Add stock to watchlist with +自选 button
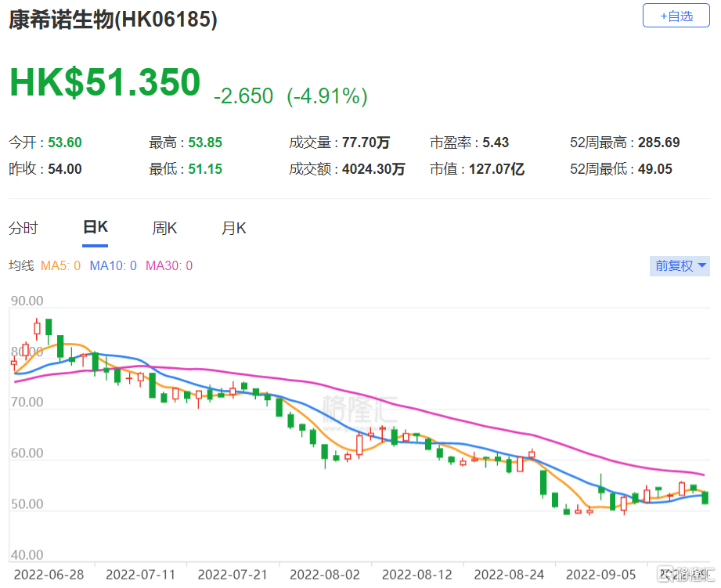Viewport: 721px width, 588px height. [x=676, y=16]
